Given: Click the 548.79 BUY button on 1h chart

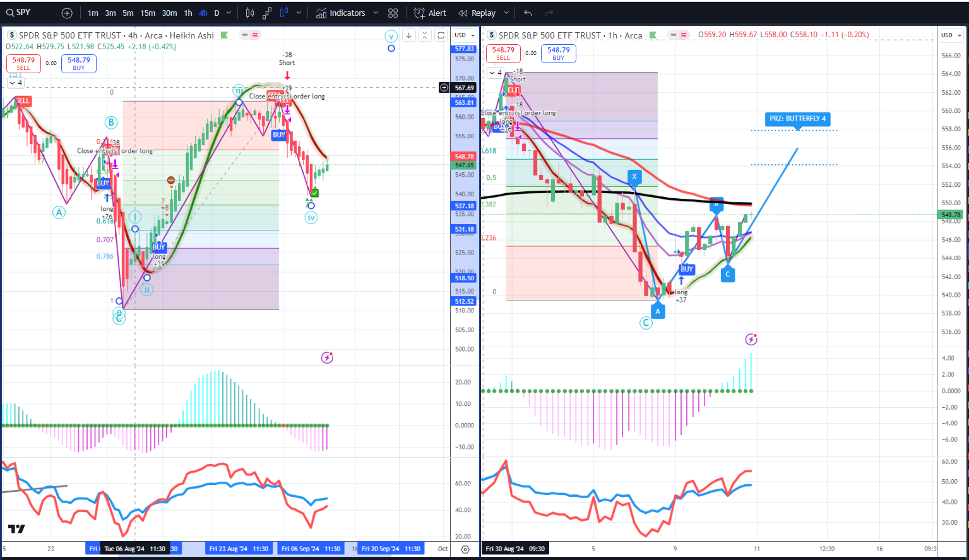Looking at the screenshot, I should click(559, 54).
